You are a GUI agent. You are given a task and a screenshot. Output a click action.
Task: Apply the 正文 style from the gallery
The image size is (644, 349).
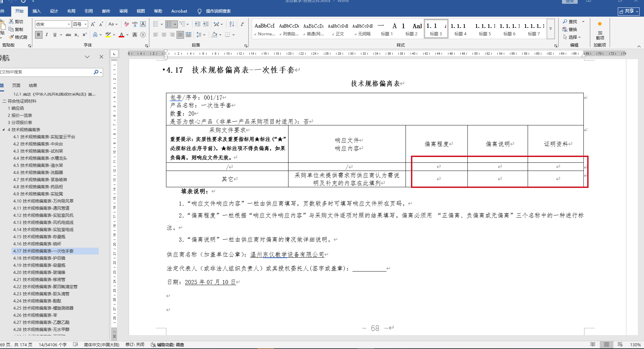tap(338, 29)
